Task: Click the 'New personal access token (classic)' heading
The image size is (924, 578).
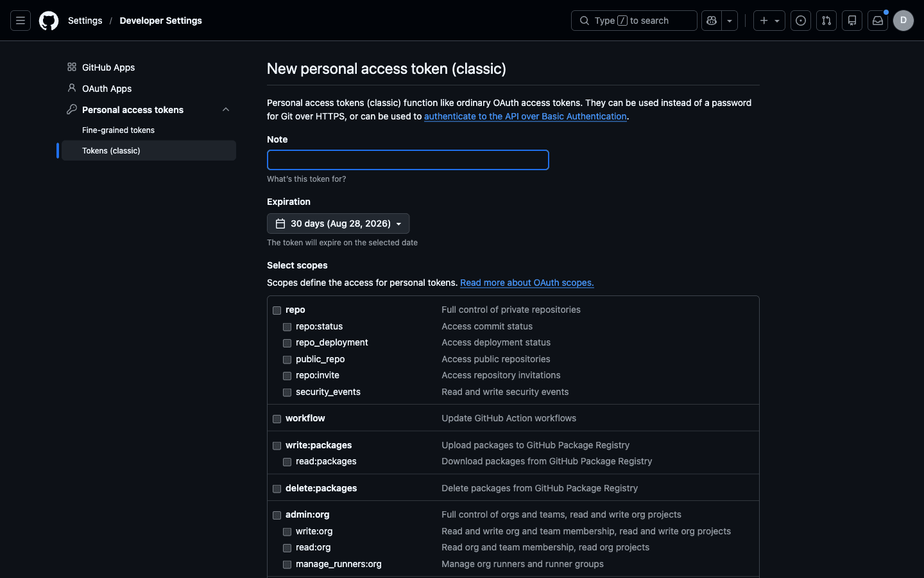Action: (x=386, y=69)
